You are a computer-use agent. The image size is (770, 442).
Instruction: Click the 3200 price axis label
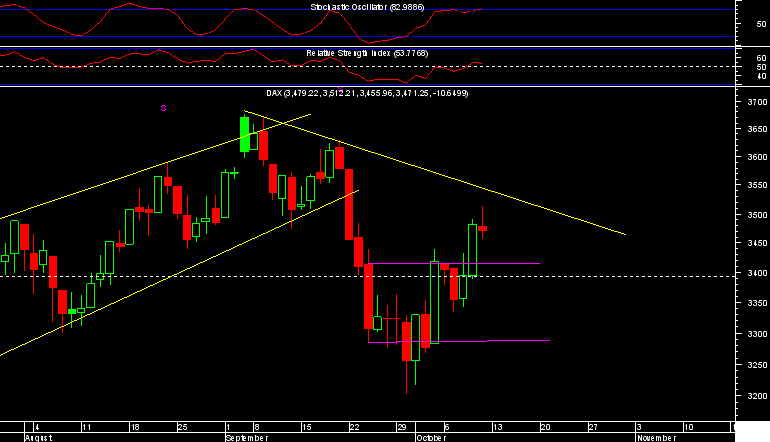pos(757,396)
